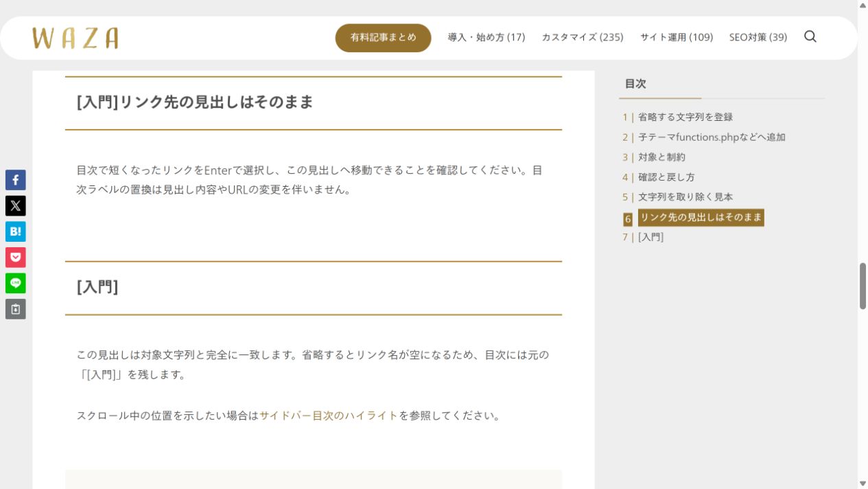Open 導入・始め方 (17) menu
Viewport: 868px width, 489px height.
point(486,38)
